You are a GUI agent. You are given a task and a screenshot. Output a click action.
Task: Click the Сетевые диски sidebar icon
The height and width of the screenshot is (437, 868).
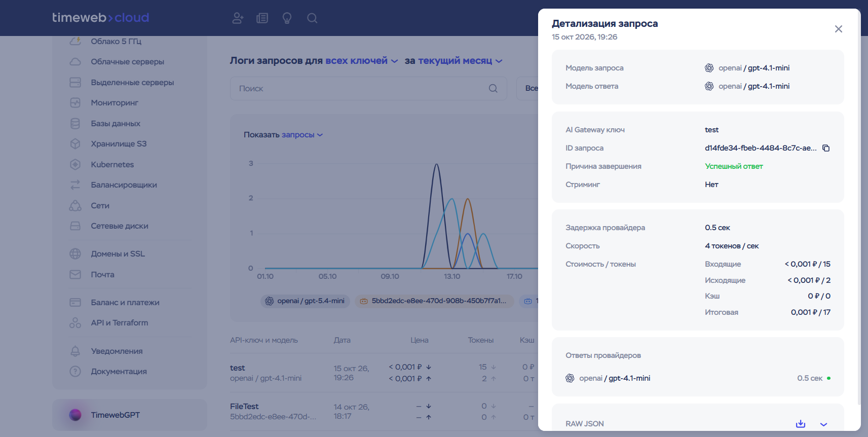(x=75, y=226)
